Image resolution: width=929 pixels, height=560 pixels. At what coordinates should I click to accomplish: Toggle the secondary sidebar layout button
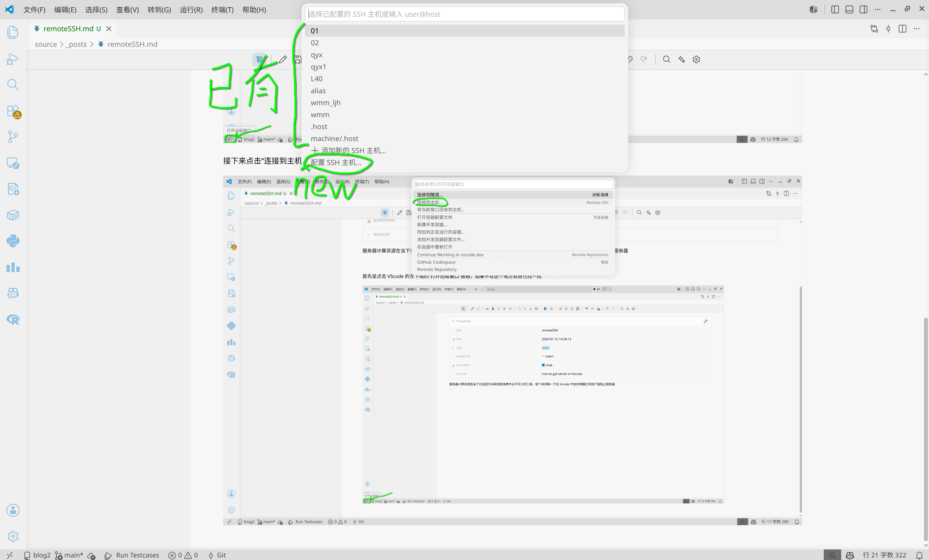tap(863, 10)
